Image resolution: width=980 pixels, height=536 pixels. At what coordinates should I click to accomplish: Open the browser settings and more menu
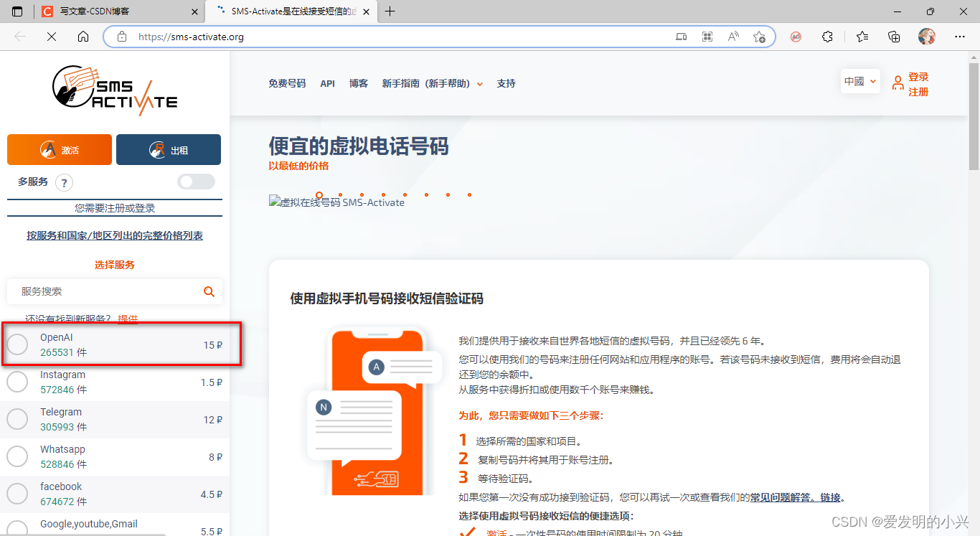959,37
